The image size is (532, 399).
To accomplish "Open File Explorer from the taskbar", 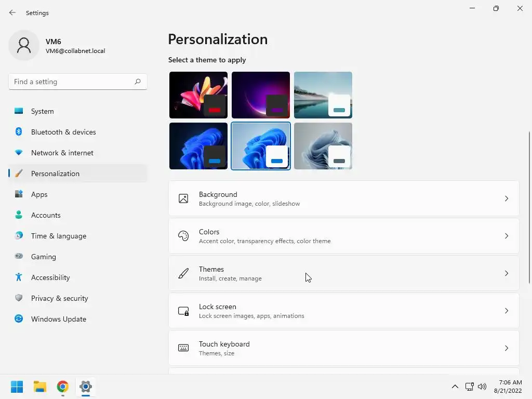I will (x=39, y=387).
